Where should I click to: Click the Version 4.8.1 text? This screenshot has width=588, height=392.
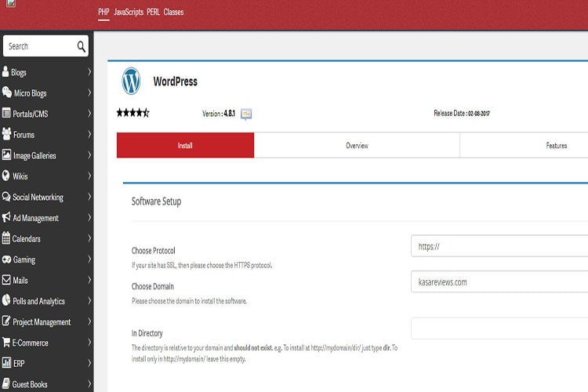pyautogui.click(x=219, y=113)
